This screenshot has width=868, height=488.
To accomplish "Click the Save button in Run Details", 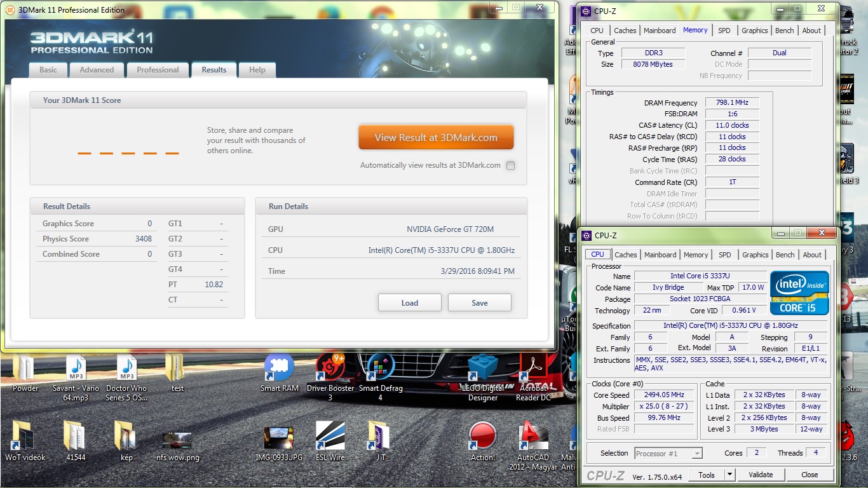I will pyautogui.click(x=480, y=302).
